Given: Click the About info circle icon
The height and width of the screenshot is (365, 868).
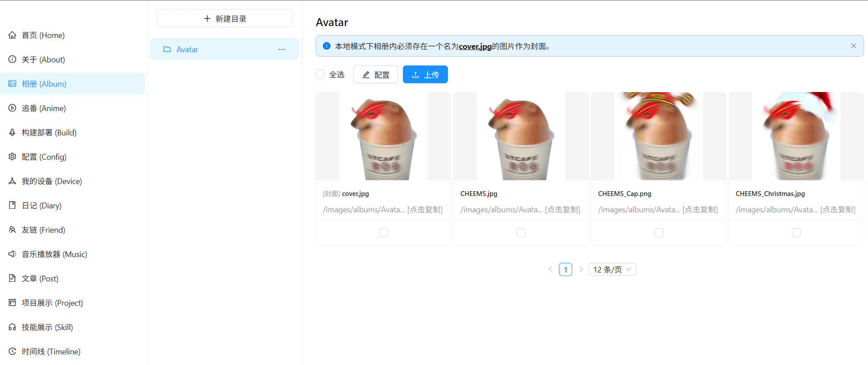Looking at the screenshot, I should tap(12, 59).
